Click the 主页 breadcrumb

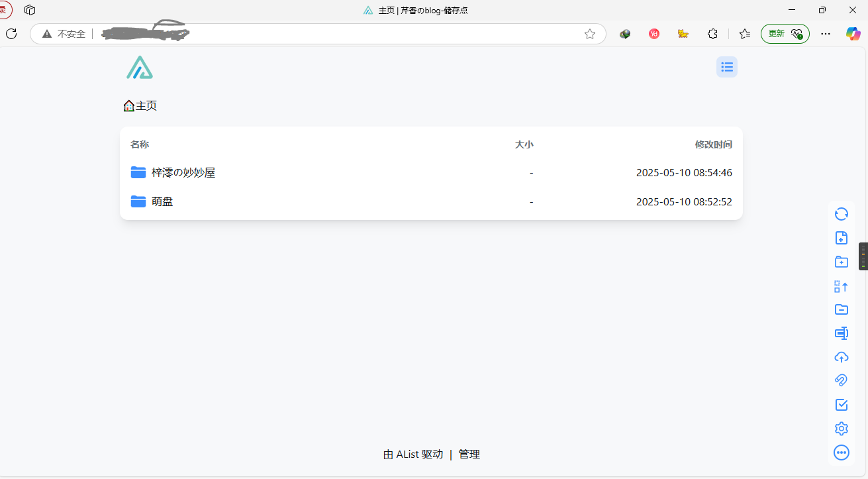[146, 106]
